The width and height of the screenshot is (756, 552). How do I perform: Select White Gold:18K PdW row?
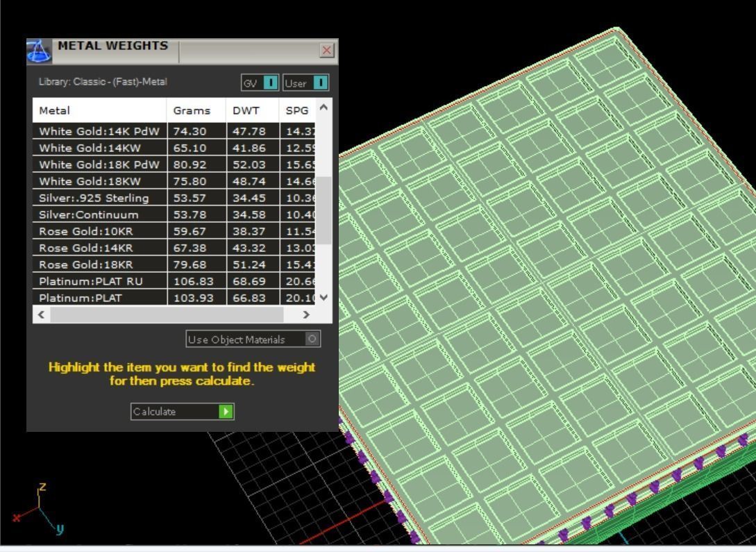point(174,165)
